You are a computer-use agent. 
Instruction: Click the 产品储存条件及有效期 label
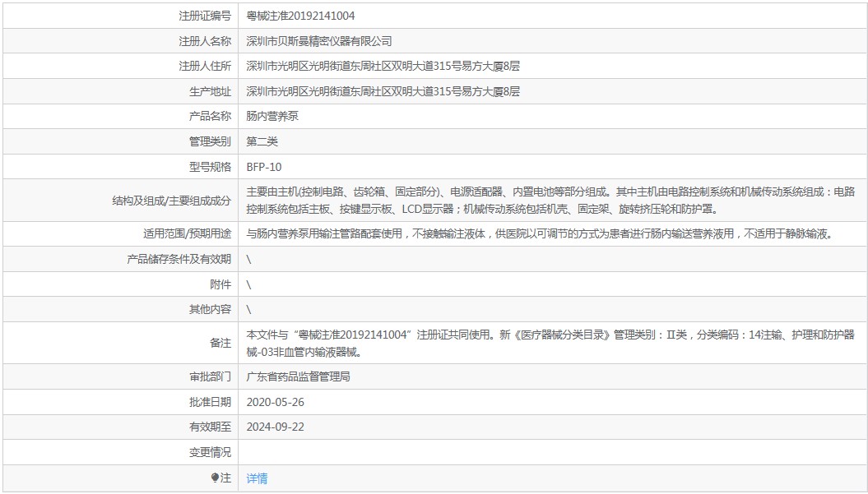coord(179,260)
